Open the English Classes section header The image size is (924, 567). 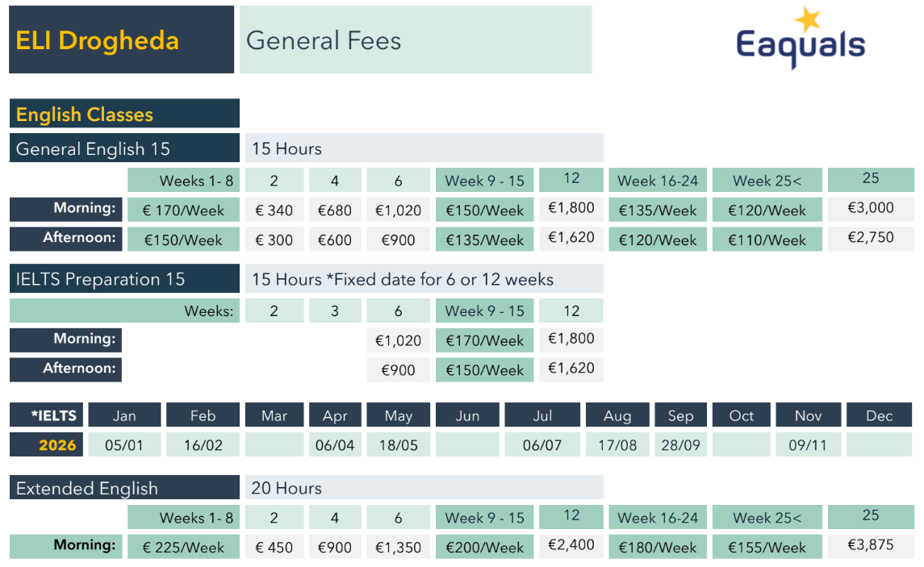click(124, 114)
